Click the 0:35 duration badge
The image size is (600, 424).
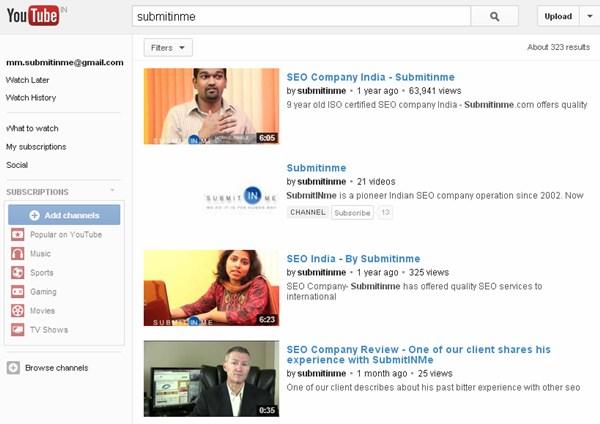click(x=267, y=410)
